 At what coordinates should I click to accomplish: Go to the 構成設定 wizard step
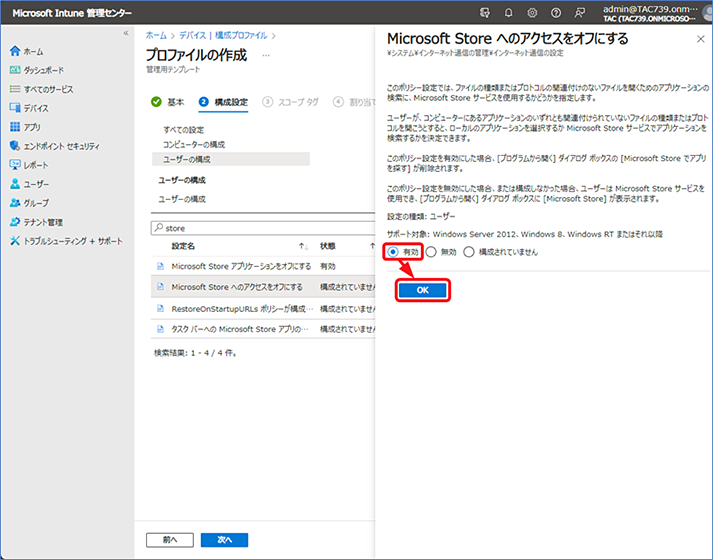(223, 102)
